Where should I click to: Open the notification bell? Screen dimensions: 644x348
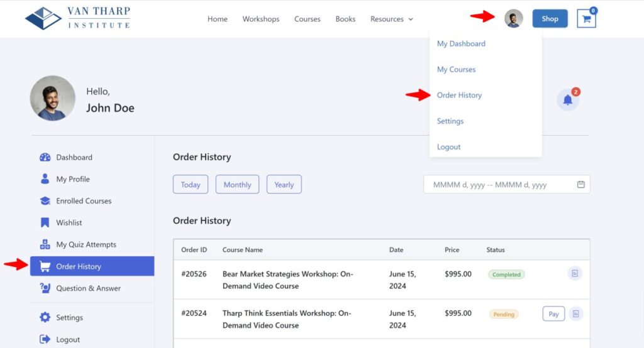coord(568,100)
